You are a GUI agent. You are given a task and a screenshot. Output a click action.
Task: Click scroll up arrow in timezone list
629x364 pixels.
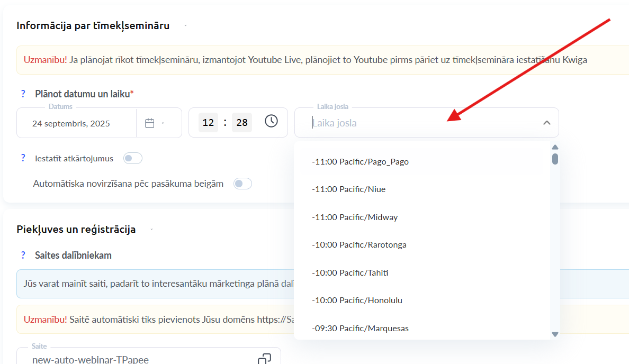555,148
